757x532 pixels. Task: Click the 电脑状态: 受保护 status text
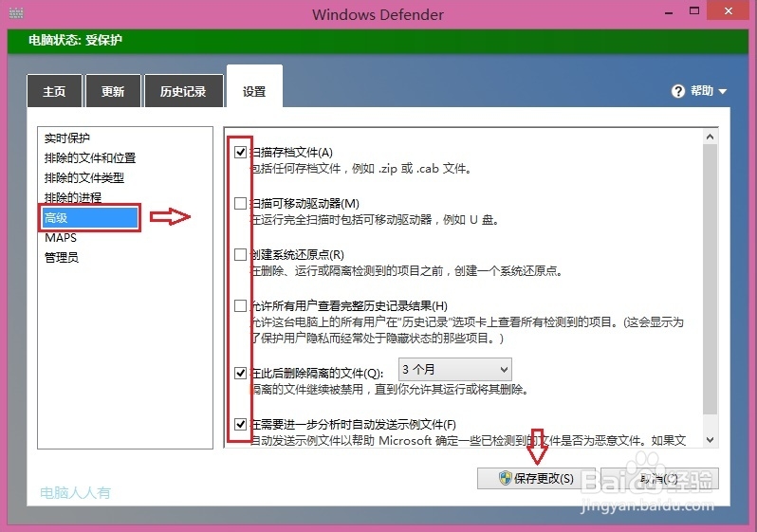tap(75, 40)
